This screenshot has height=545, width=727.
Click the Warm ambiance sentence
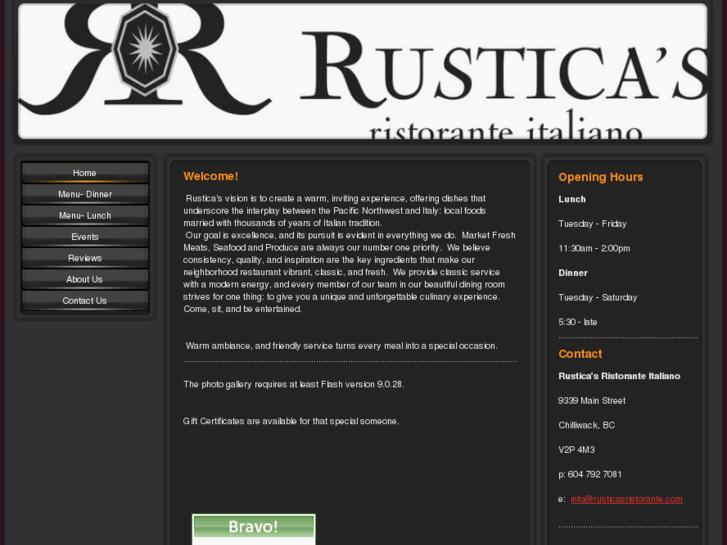[341, 346]
